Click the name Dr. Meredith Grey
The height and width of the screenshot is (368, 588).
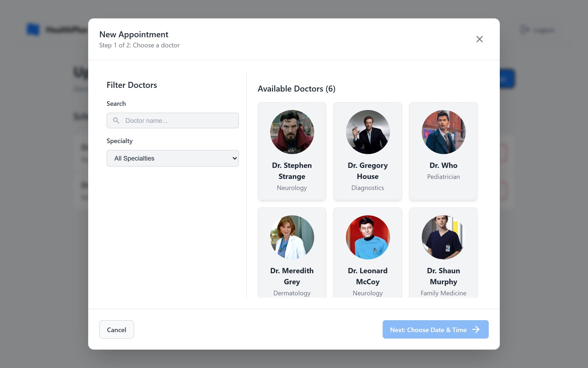click(x=292, y=276)
